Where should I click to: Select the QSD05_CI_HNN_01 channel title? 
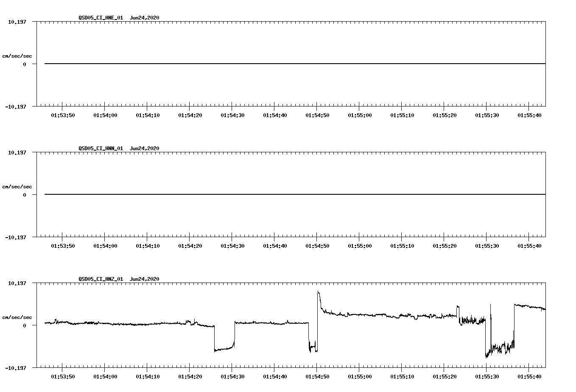(x=101, y=148)
